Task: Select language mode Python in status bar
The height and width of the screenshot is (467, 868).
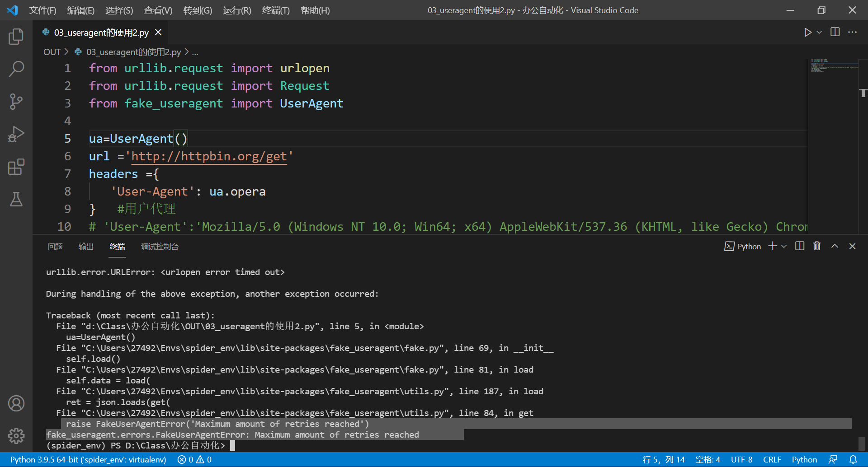Action: (x=804, y=460)
